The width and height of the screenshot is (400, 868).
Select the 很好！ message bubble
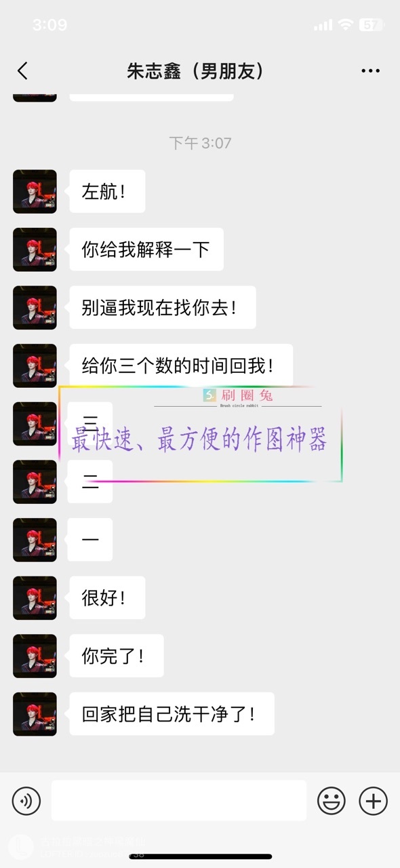[107, 598]
